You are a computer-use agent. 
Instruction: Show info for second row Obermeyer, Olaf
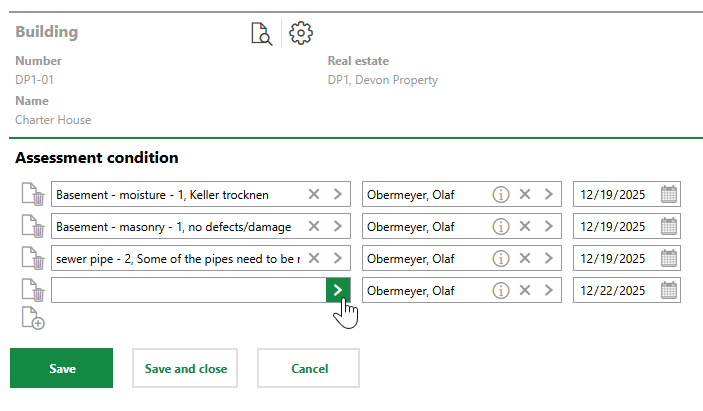(500, 227)
